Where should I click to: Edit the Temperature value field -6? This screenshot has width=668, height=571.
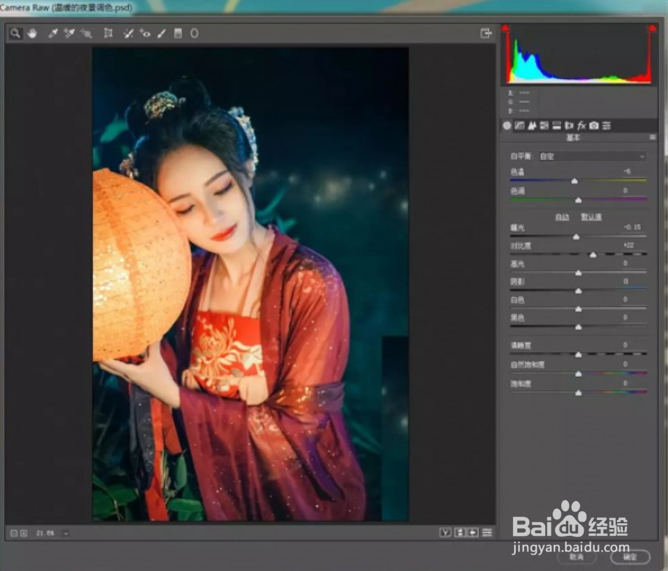coord(627,171)
